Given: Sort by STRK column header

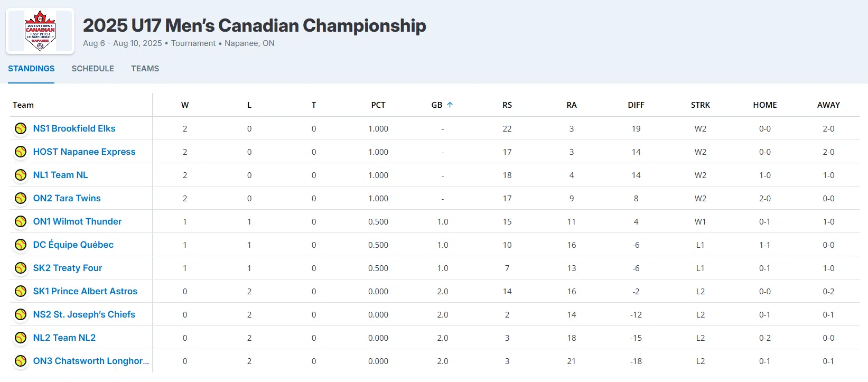Looking at the screenshot, I should tap(701, 105).
